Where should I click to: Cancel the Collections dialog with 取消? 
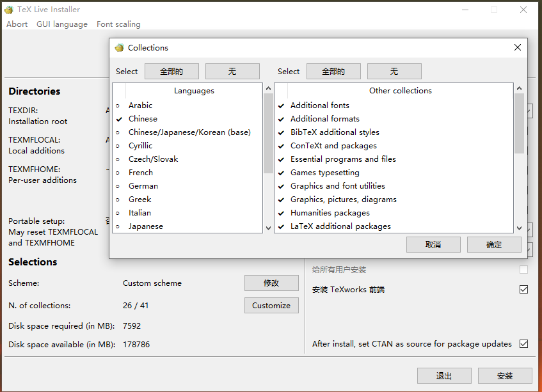tap(433, 245)
